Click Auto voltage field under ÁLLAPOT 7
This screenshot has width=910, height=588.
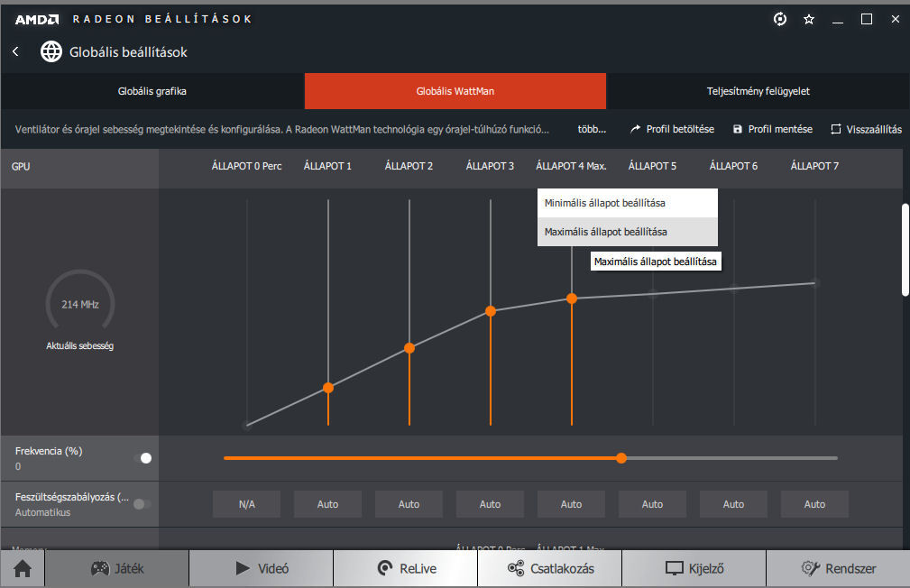click(x=814, y=504)
